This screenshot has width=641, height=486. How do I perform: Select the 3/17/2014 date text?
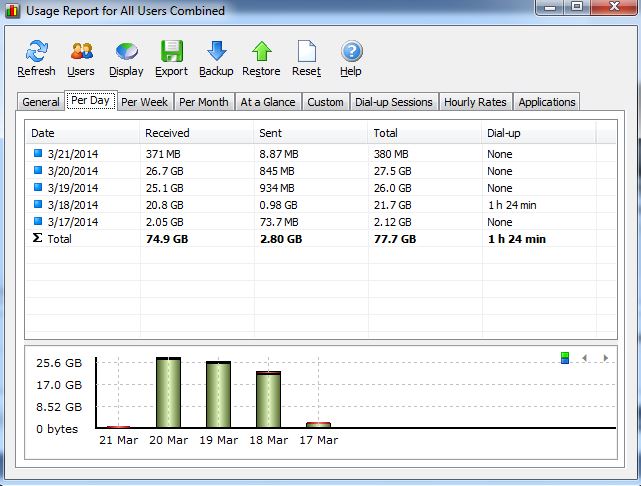73,222
